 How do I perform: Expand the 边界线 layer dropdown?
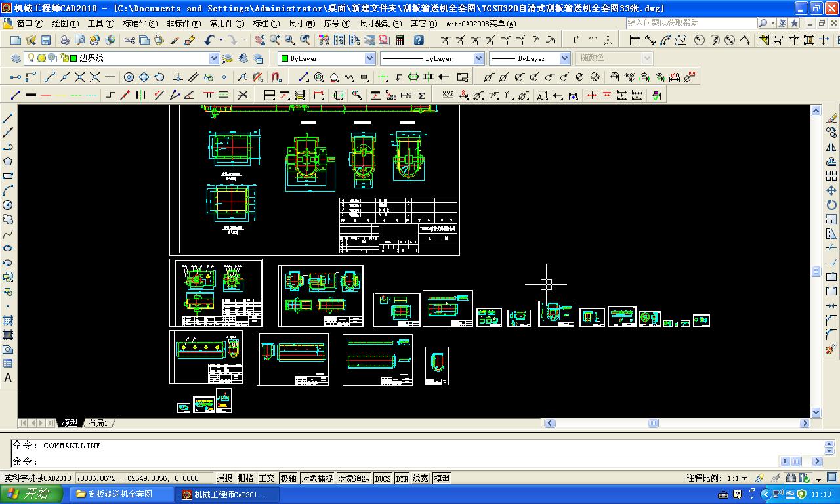(214, 58)
